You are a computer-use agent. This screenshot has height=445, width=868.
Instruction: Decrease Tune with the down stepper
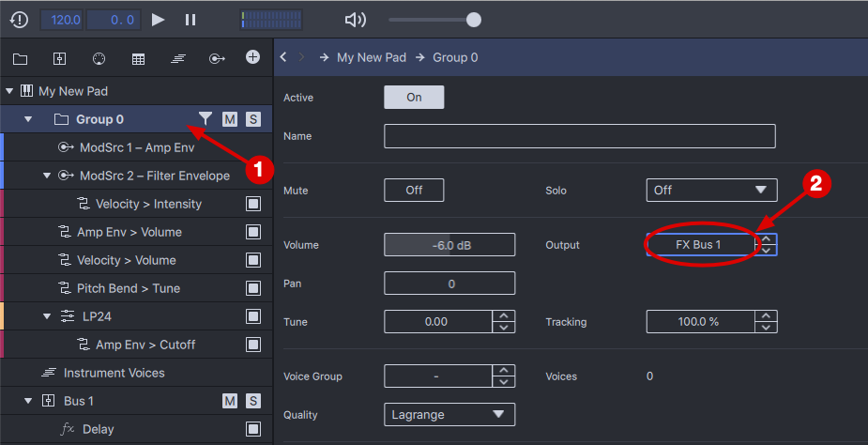click(x=504, y=328)
